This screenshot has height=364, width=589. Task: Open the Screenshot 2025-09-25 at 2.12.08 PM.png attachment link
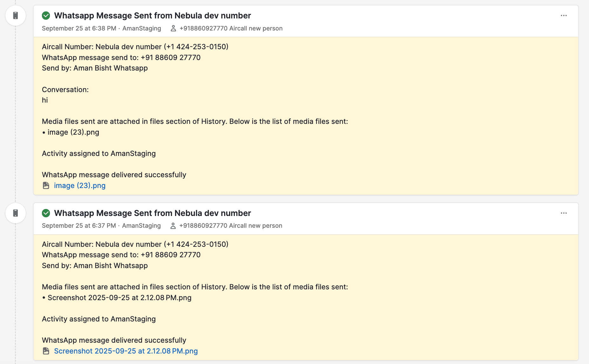126,351
